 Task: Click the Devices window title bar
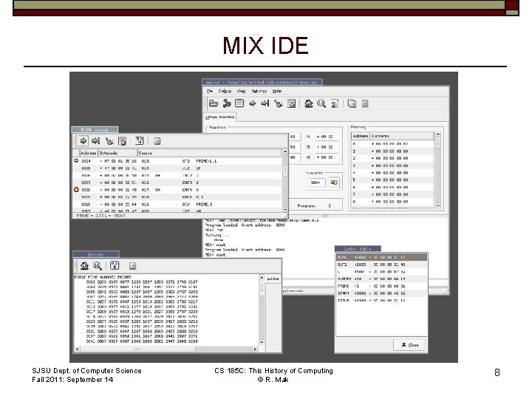96,254
